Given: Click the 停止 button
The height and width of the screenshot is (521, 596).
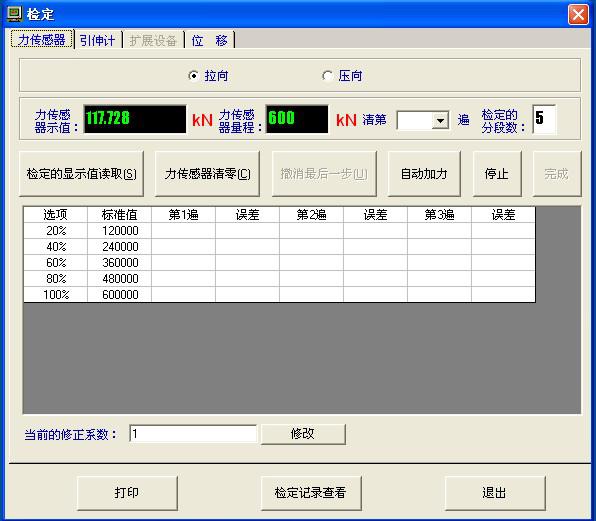Looking at the screenshot, I should coord(497,174).
